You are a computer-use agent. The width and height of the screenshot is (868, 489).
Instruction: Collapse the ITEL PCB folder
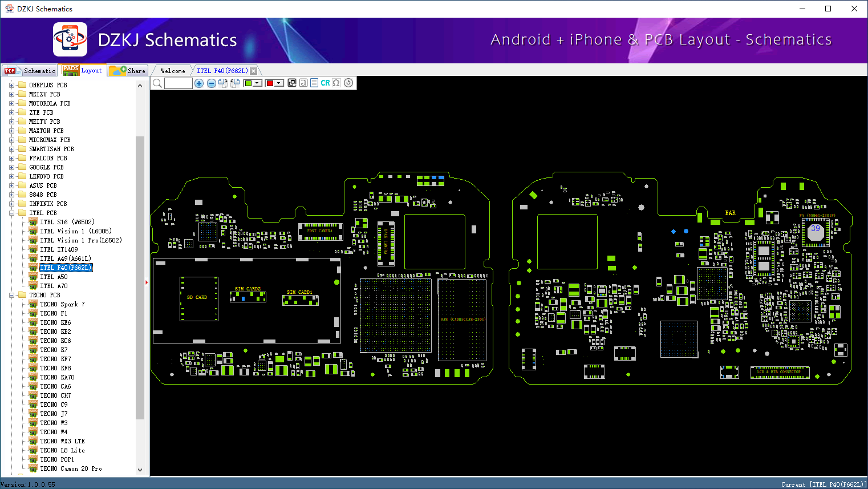click(11, 213)
